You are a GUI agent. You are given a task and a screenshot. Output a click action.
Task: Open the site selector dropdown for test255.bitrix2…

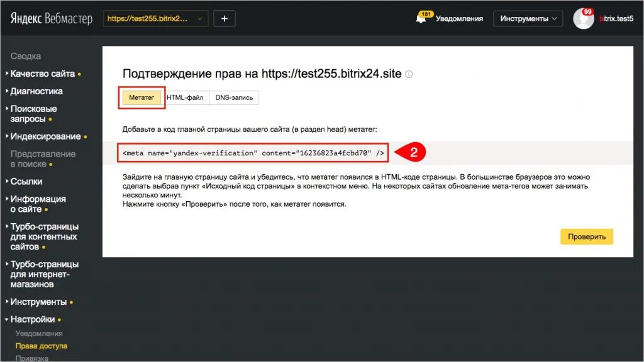155,18
